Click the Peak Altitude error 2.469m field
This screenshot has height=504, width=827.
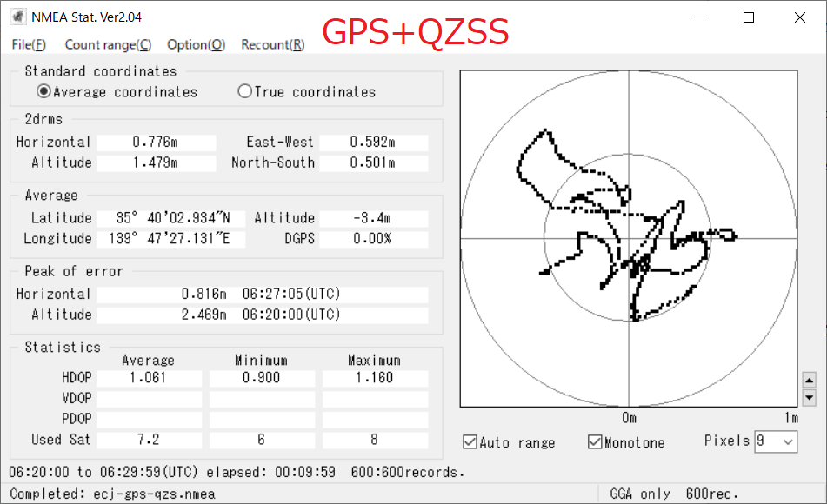point(262,315)
